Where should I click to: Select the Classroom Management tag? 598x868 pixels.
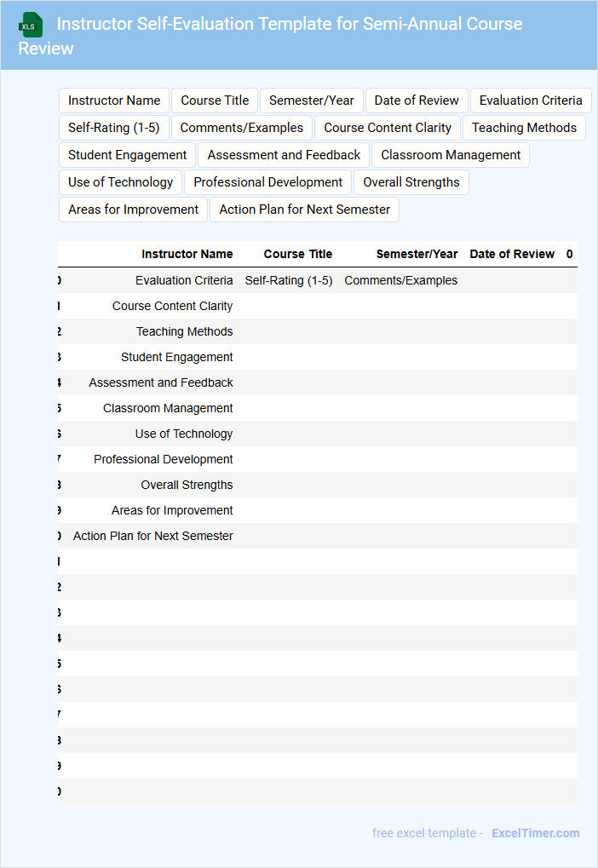[x=451, y=155]
